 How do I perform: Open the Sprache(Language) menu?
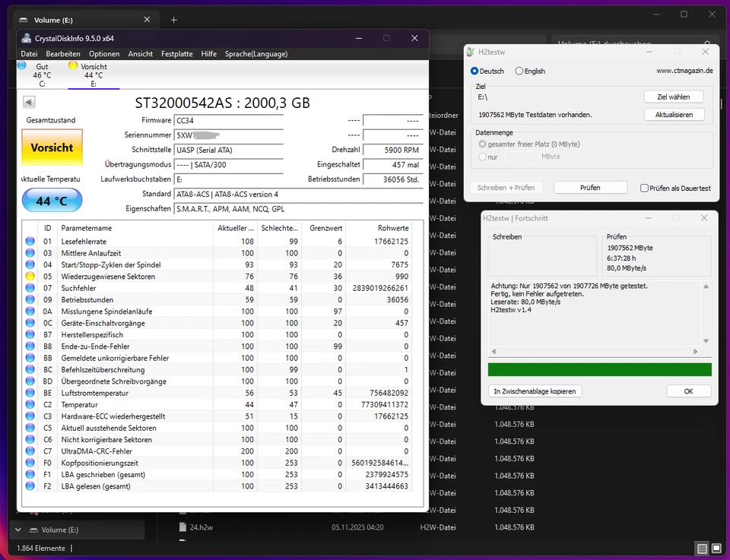(x=255, y=54)
